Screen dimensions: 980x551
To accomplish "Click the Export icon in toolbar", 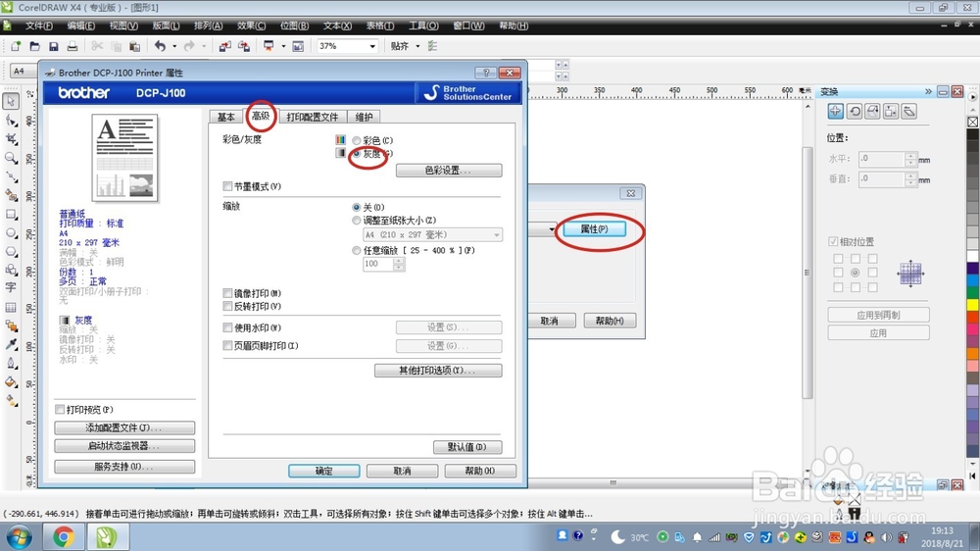I will 244,46.
